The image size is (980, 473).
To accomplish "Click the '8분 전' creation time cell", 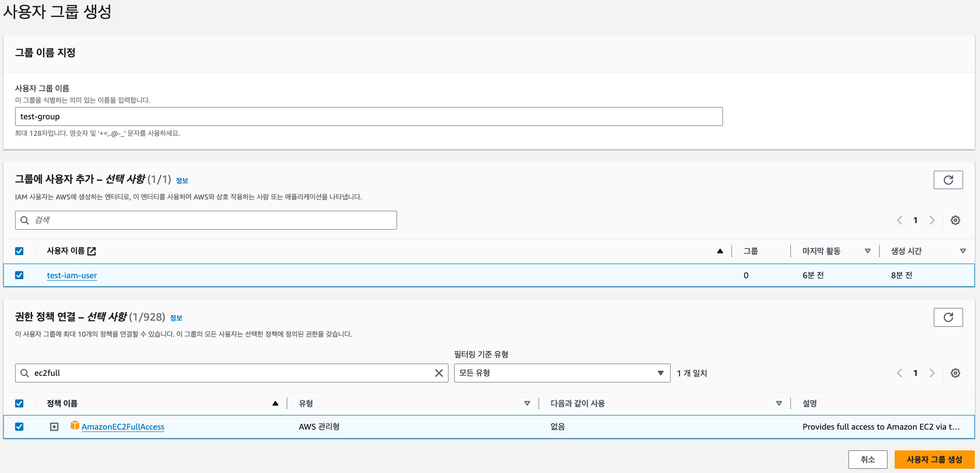I will (x=902, y=275).
